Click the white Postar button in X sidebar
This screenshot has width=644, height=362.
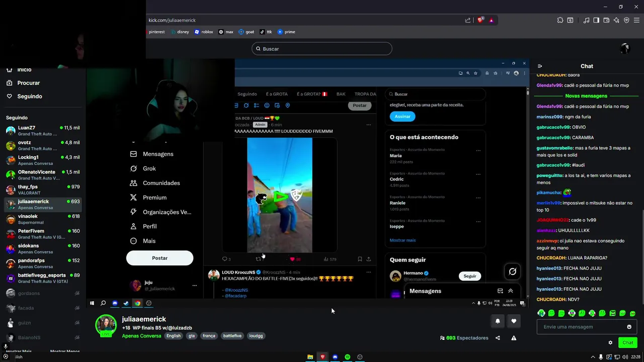159,258
